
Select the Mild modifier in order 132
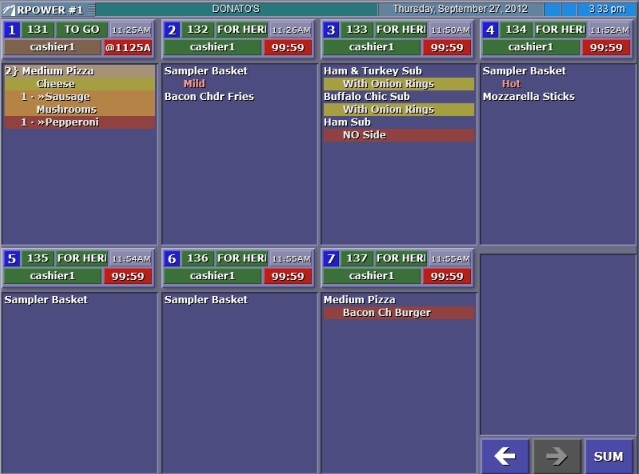(194, 84)
